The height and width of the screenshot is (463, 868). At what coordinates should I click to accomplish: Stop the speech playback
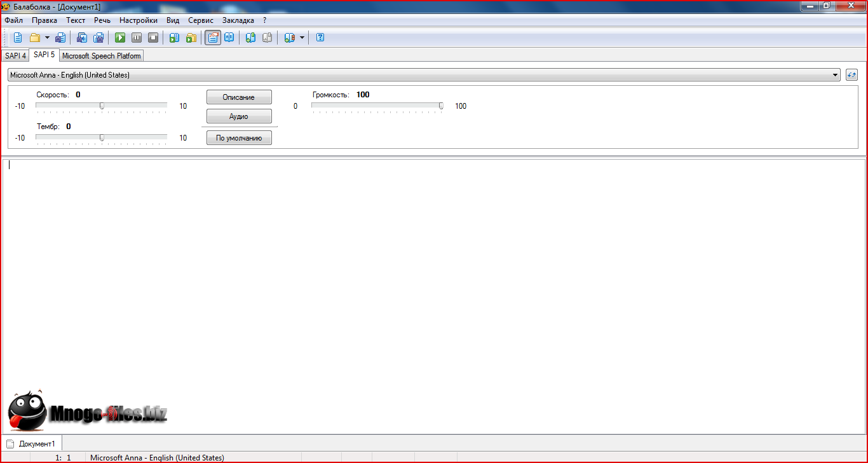(x=153, y=38)
